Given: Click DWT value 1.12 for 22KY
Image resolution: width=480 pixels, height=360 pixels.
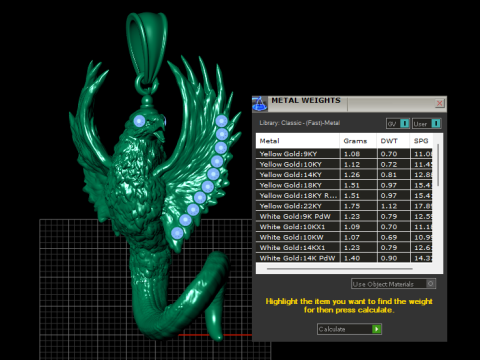Looking at the screenshot, I should (389, 206).
